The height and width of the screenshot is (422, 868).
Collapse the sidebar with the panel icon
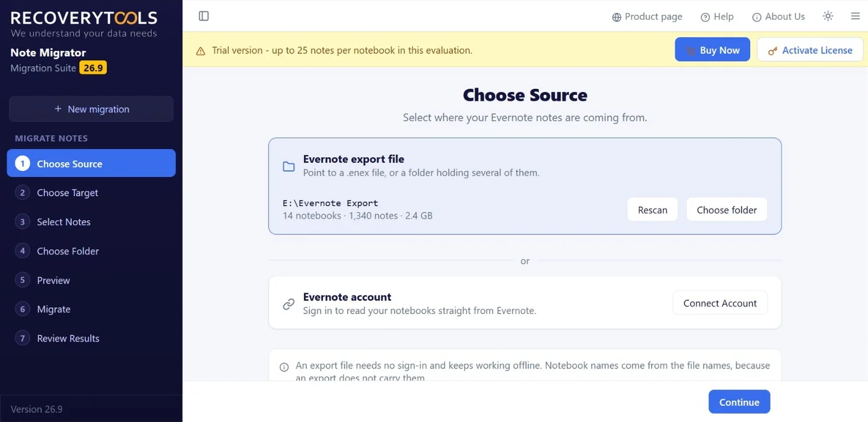tap(203, 16)
